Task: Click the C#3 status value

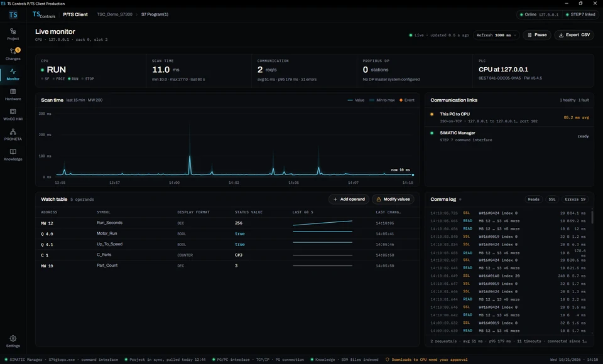Action: click(x=239, y=255)
